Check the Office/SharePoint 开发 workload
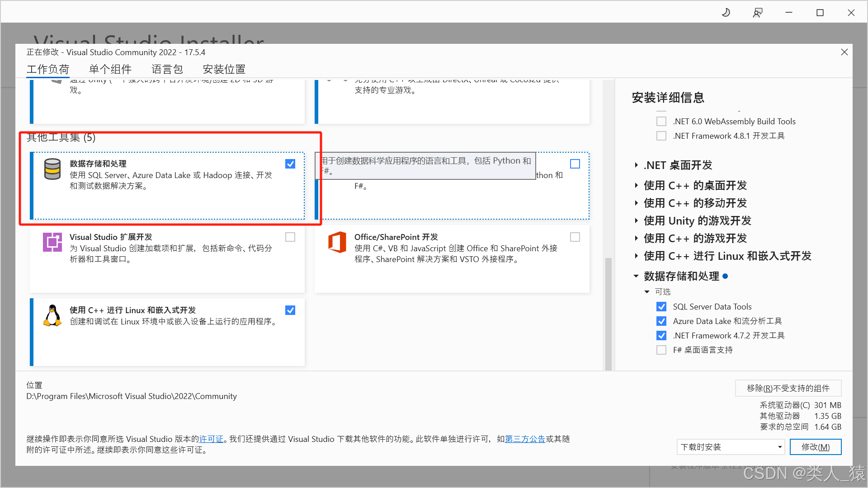Image resolution: width=868 pixels, height=488 pixels. coord(575,237)
